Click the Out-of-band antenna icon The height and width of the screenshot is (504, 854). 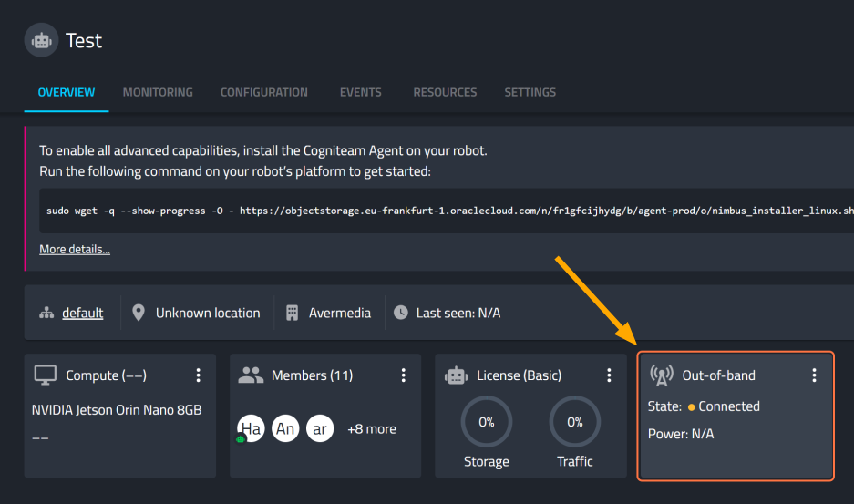[x=662, y=375]
